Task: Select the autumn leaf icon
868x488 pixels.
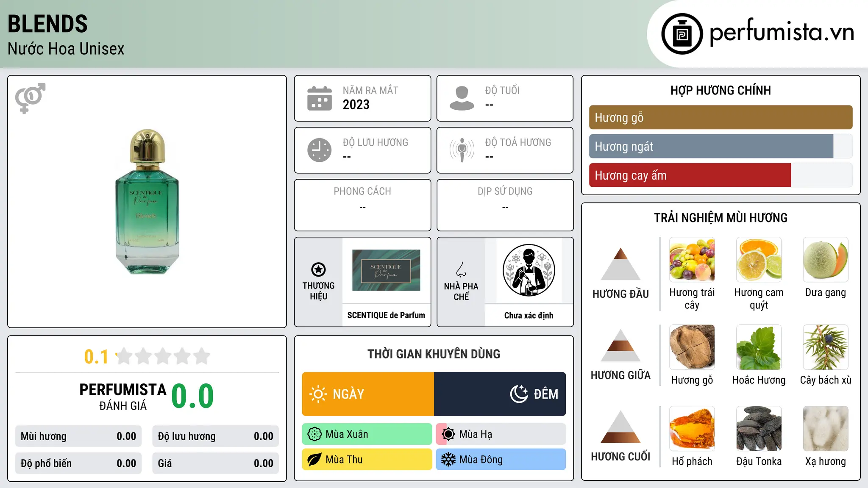Action: 314,460
